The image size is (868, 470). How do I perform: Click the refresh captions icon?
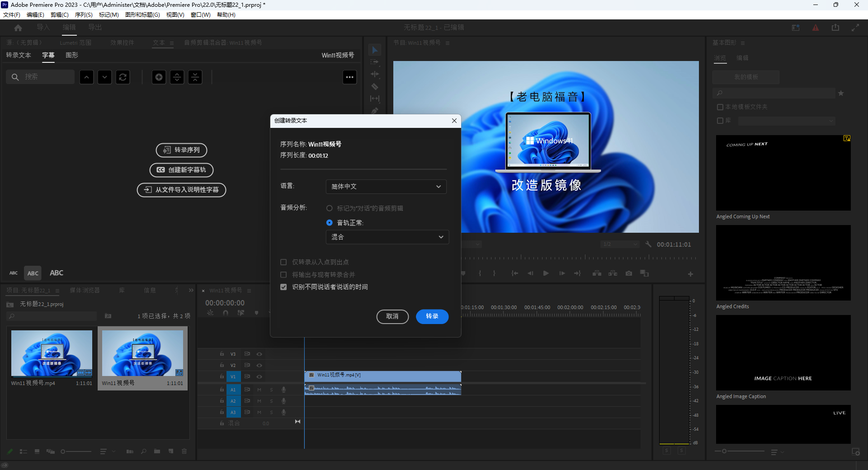[x=123, y=77]
